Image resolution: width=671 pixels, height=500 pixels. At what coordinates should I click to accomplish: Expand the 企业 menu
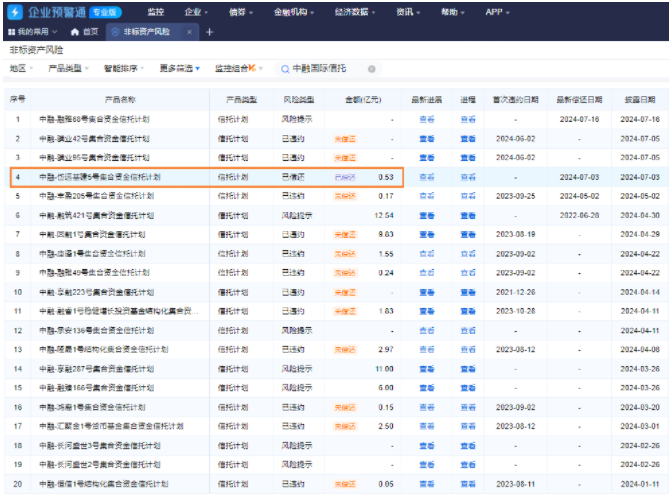pos(196,12)
